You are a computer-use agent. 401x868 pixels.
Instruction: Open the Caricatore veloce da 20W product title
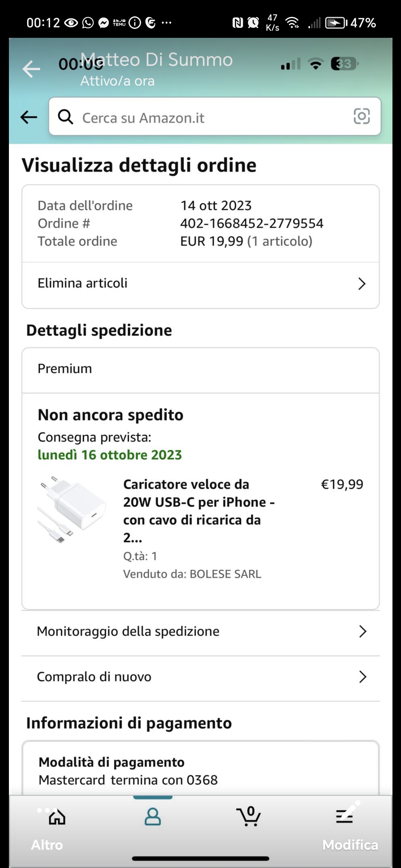[199, 510]
